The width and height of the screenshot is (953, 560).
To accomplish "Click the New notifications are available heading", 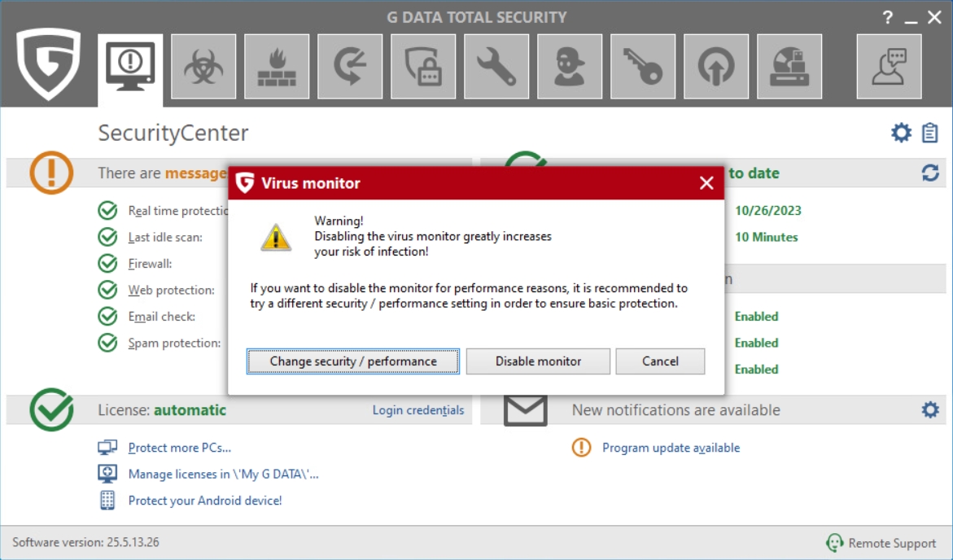I will click(x=675, y=409).
